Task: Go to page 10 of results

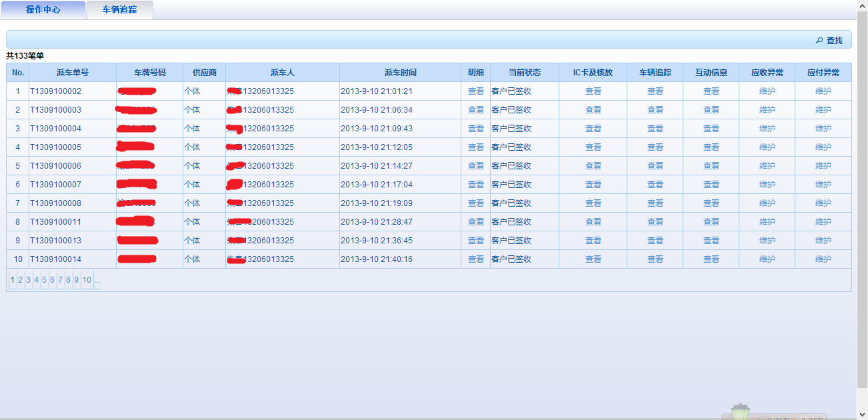Action: point(87,280)
